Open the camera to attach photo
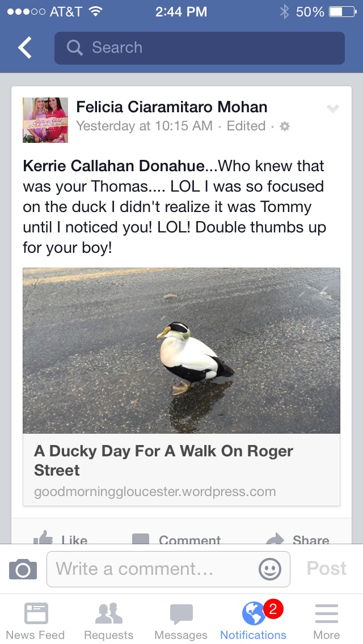Viewport: 363px width, 644px height. pyautogui.click(x=23, y=569)
